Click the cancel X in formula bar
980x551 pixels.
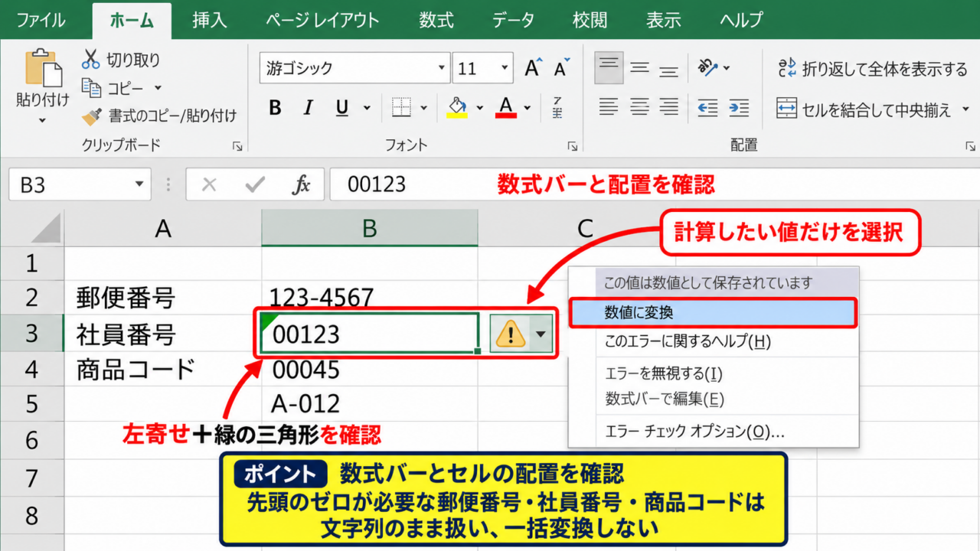click(x=210, y=184)
